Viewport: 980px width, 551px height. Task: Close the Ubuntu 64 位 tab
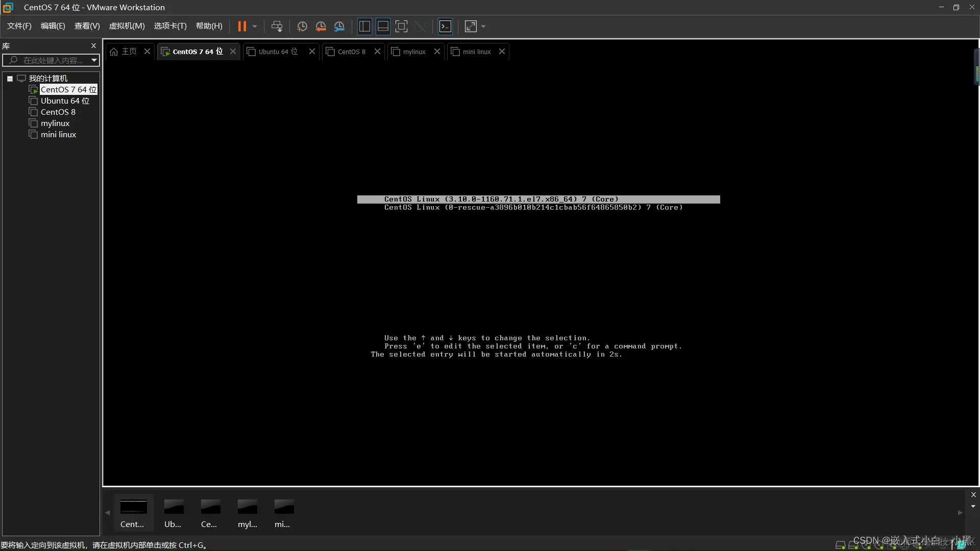point(312,52)
